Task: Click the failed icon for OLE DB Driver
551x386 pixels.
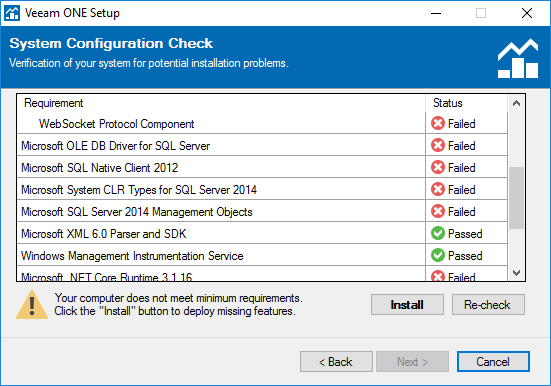Action: pyautogui.click(x=438, y=145)
